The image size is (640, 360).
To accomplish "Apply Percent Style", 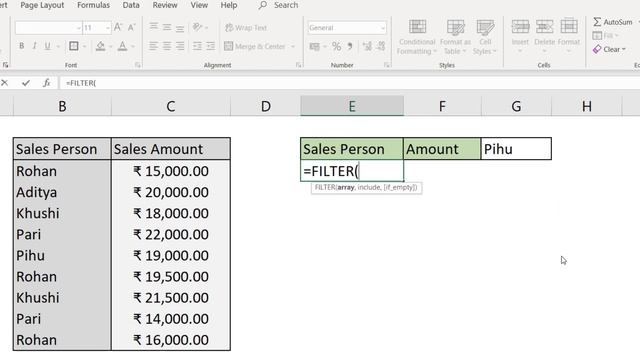I will tap(336, 47).
